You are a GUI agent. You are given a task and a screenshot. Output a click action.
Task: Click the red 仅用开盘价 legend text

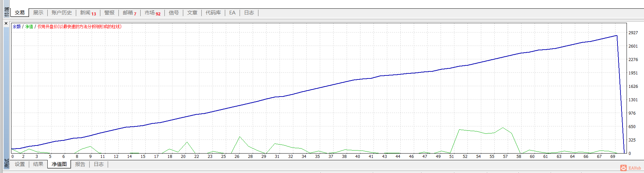point(80,26)
